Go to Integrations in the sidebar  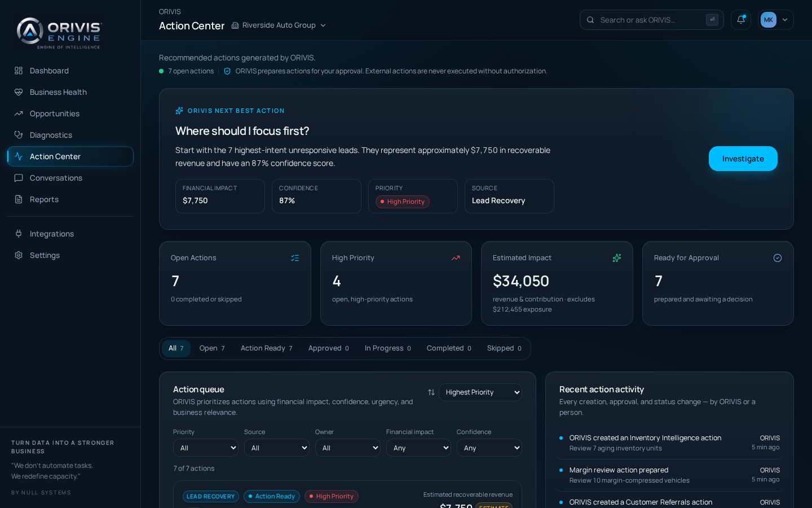(70, 234)
